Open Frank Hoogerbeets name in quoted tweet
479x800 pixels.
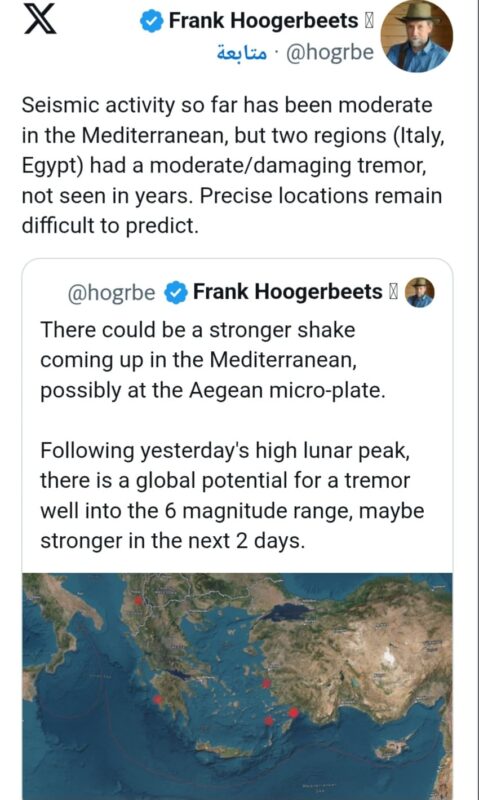[x=288, y=292]
